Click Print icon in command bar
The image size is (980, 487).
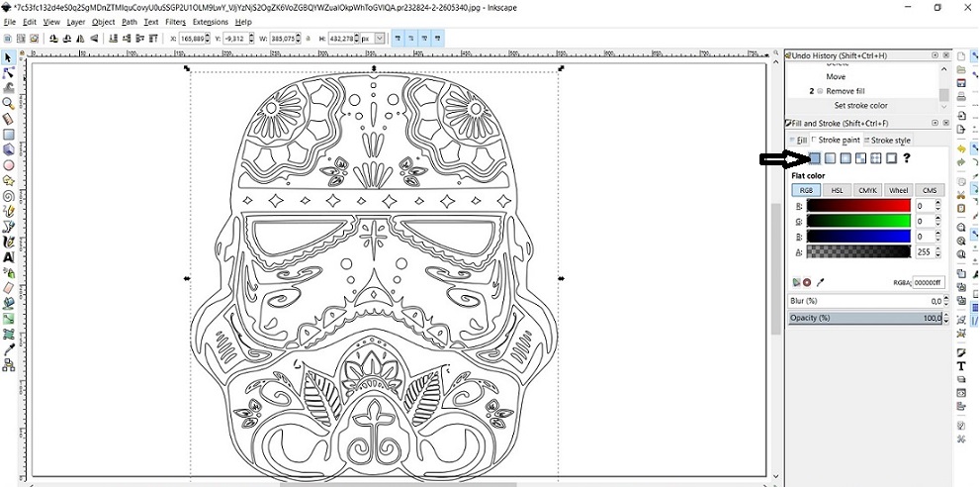(x=961, y=97)
